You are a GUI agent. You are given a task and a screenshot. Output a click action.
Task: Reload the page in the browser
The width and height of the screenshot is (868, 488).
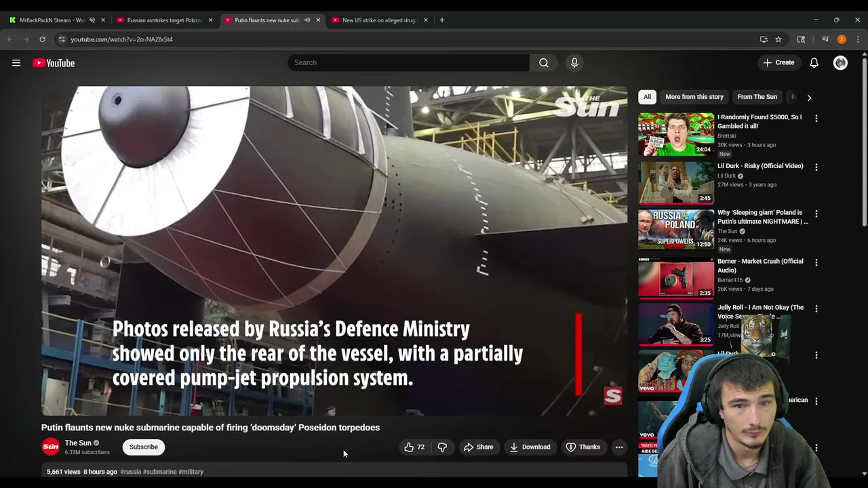(42, 39)
